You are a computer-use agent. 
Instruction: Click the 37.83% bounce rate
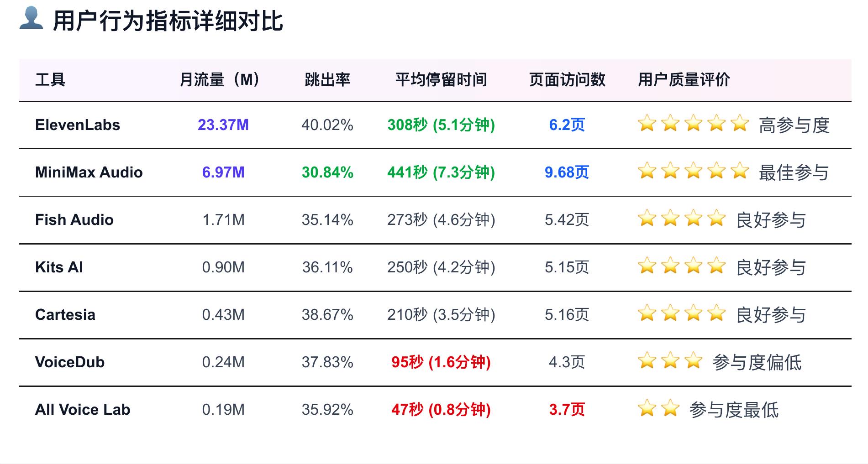point(327,362)
